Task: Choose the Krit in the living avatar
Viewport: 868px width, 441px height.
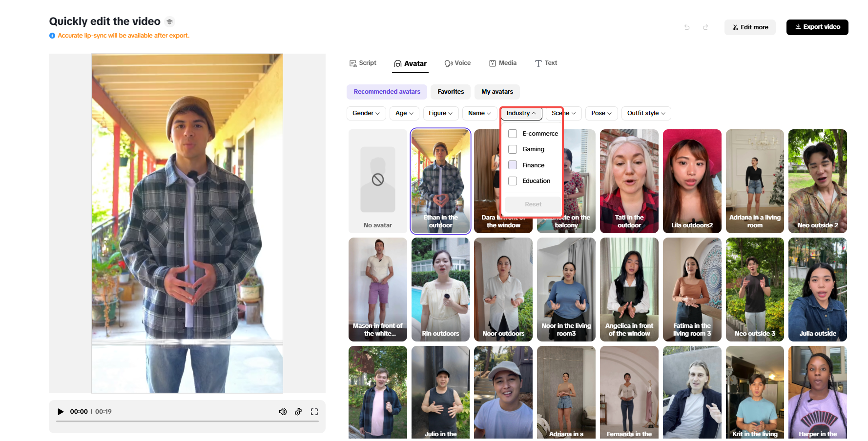Action: click(755, 392)
